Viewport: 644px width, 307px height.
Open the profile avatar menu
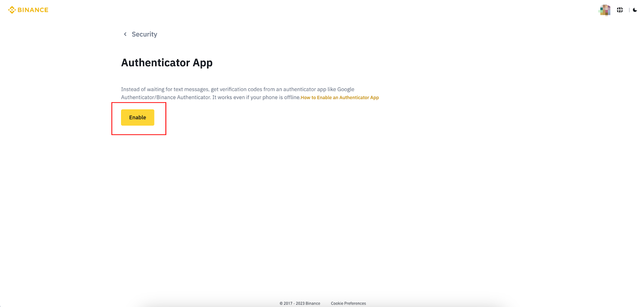[605, 10]
